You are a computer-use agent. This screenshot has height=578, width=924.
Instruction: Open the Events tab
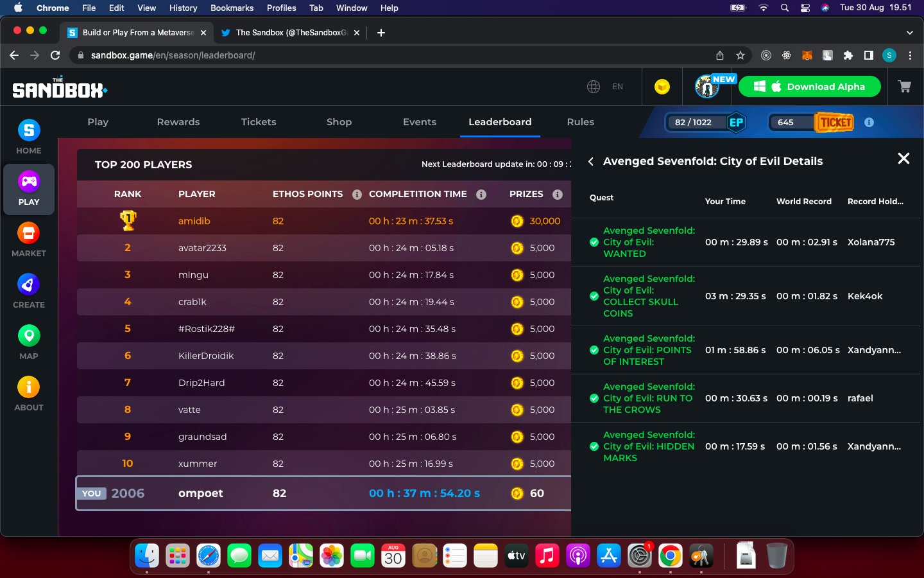[x=420, y=122]
